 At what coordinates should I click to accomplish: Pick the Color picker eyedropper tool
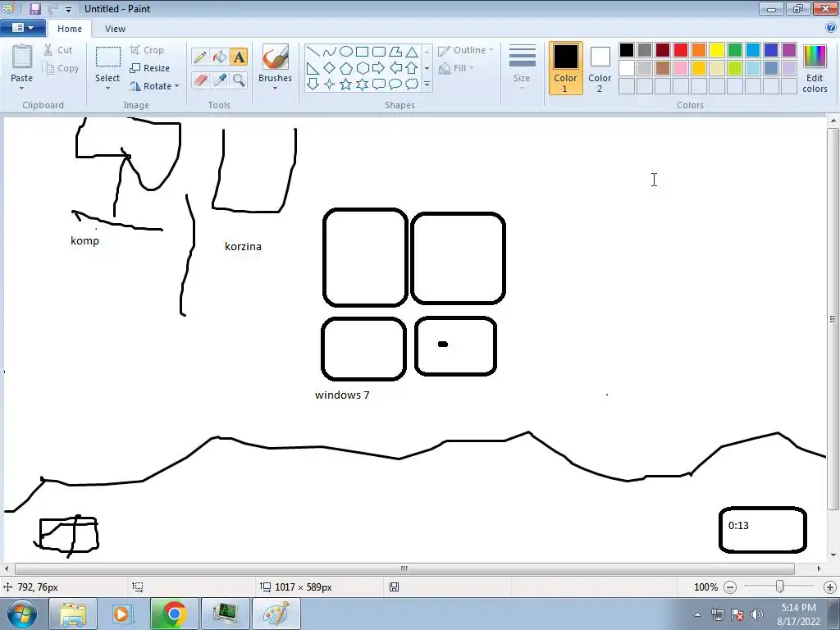coord(220,80)
